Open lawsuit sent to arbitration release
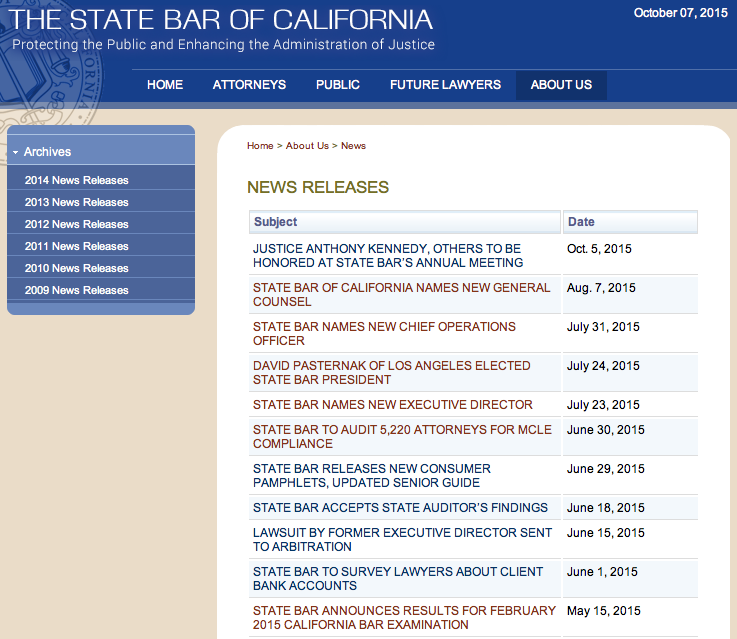Image resolution: width=737 pixels, height=639 pixels. point(402,539)
